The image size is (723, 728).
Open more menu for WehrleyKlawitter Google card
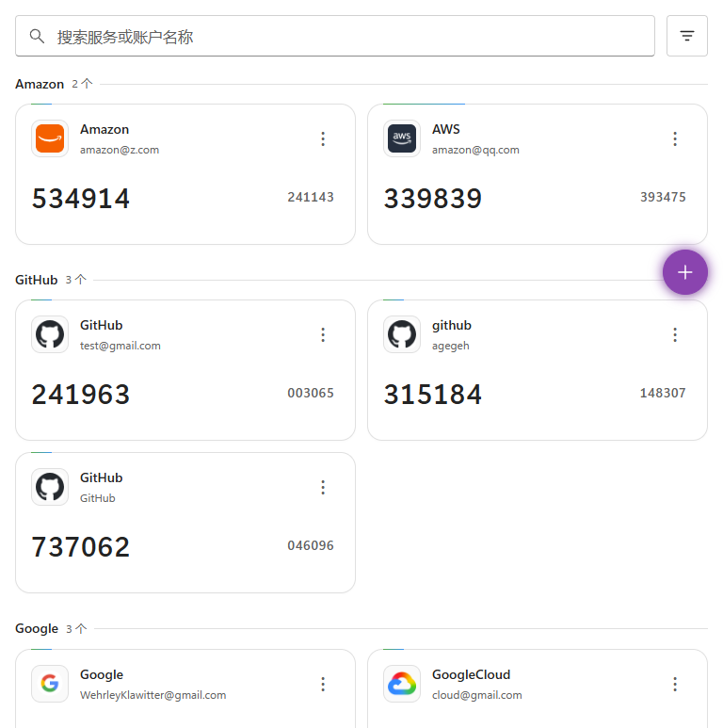coord(323,684)
